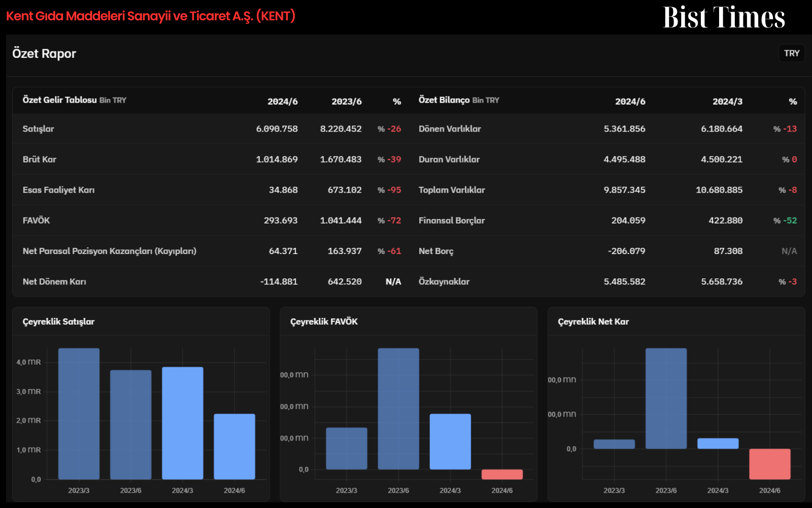Select the 2024/6 bar in Çeyreklik Satışlar
The height and width of the screenshot is (508, 812).
pyautogui.click(x=234, y=447)
